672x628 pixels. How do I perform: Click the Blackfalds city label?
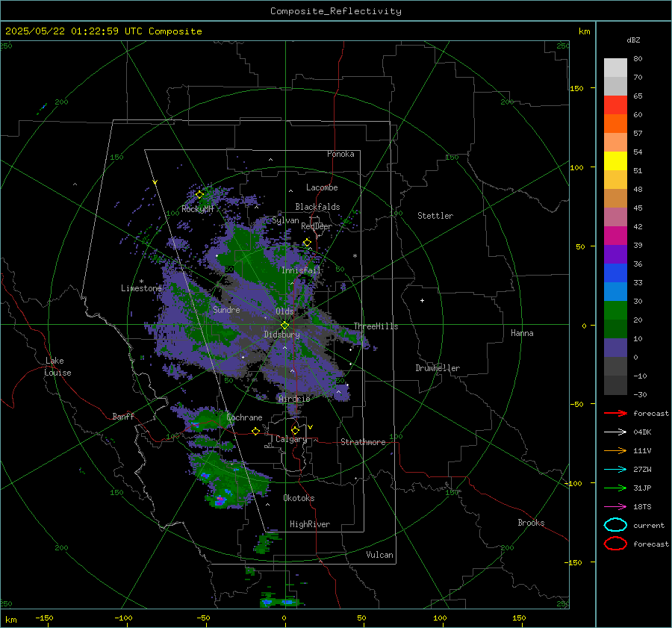click(317, 207)
